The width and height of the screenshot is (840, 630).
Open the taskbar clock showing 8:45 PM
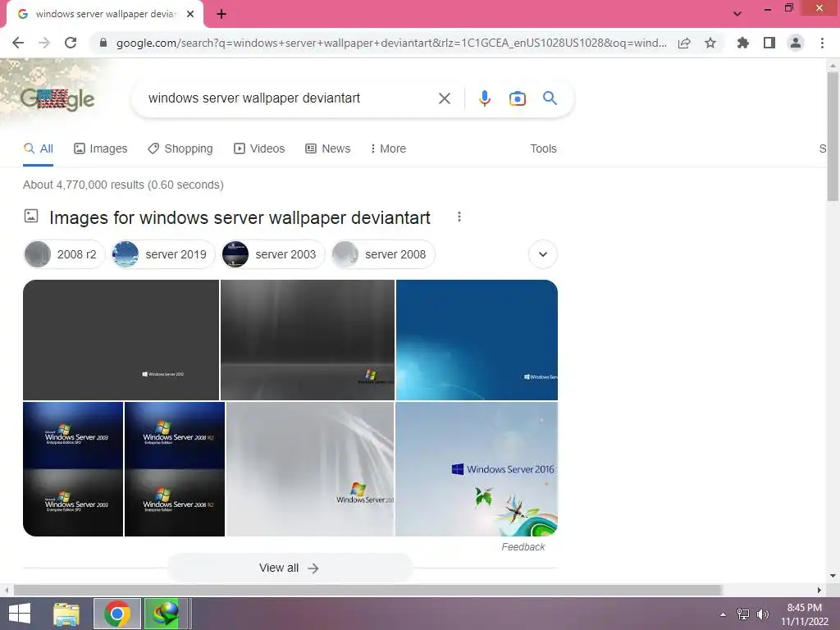[804, 614]
